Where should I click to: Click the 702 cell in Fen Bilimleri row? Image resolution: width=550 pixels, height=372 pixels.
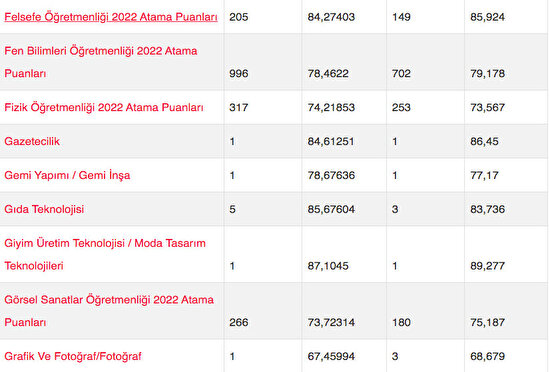click(401, 74)
